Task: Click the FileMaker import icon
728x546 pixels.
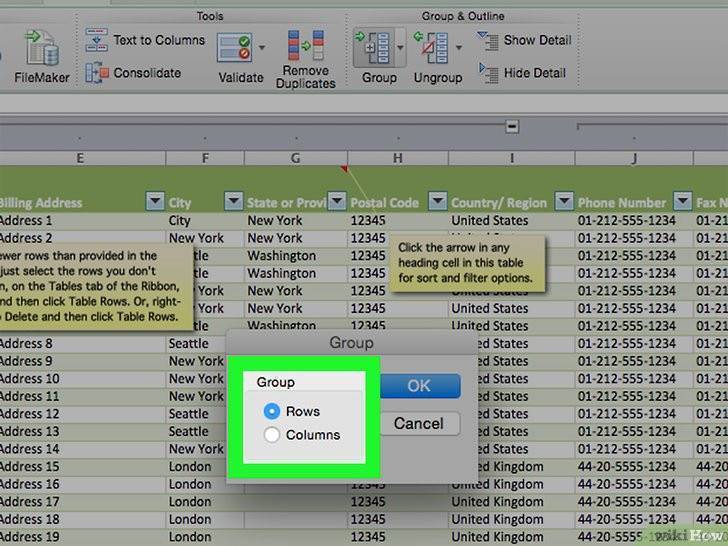Action: (x=40, y=46)
